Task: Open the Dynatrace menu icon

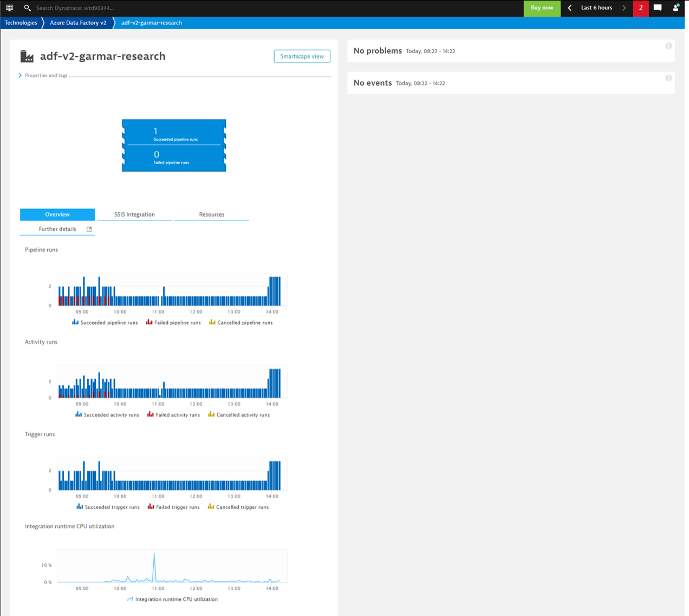Action: pyautogui.click(x=9, y=8)
